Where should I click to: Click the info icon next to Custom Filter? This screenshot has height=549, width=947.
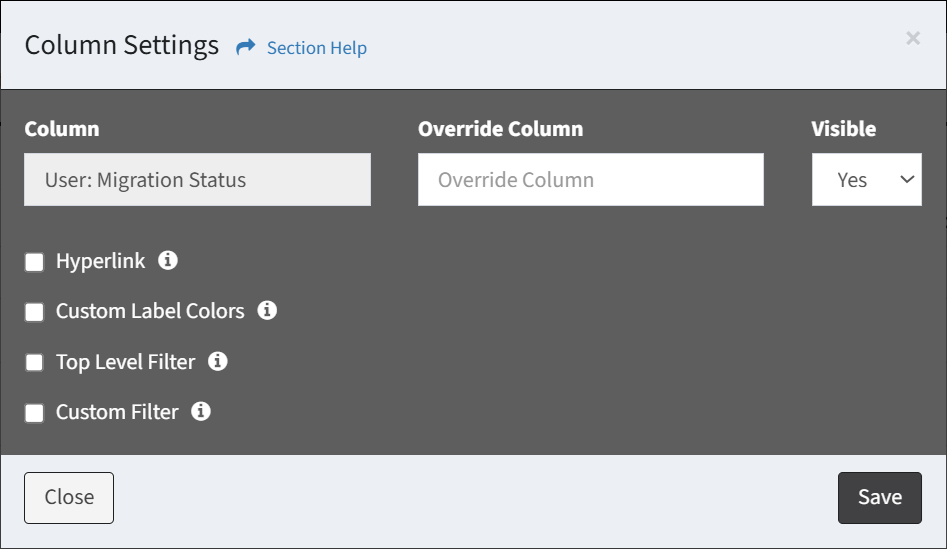[201, 411]
